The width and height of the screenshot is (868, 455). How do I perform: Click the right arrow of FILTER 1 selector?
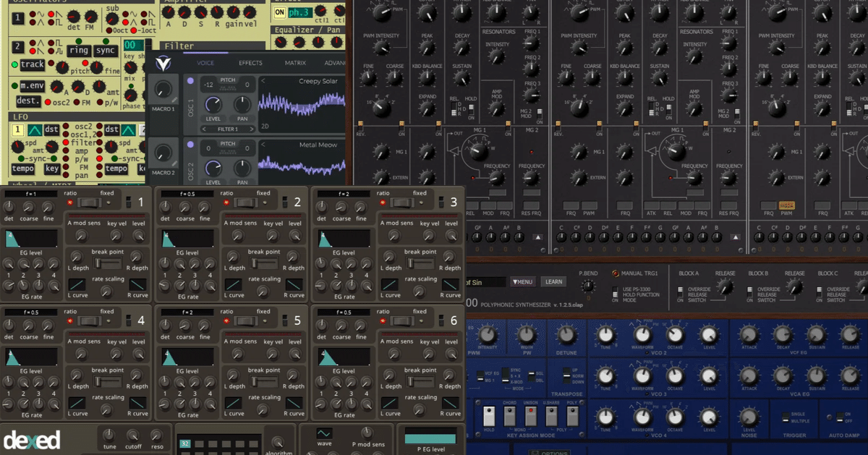click(x=252, y=129)
